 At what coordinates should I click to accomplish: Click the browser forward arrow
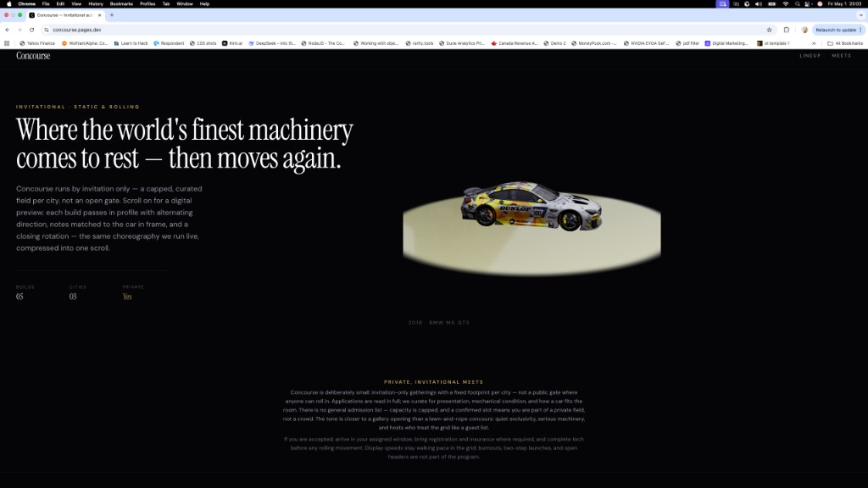pos(19,30)
